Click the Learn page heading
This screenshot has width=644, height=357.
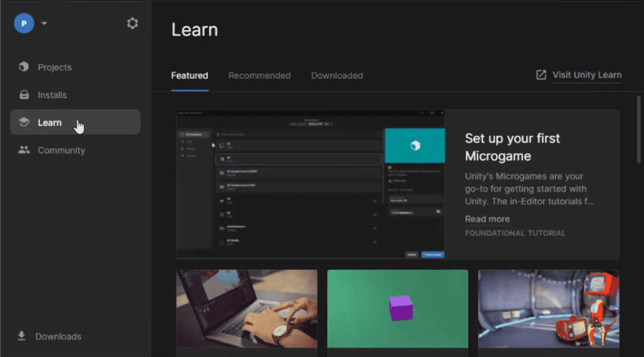point(194,30)
